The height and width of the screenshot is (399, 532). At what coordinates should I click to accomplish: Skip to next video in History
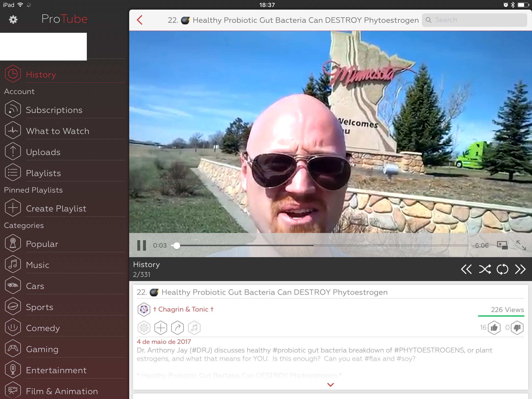520,269
